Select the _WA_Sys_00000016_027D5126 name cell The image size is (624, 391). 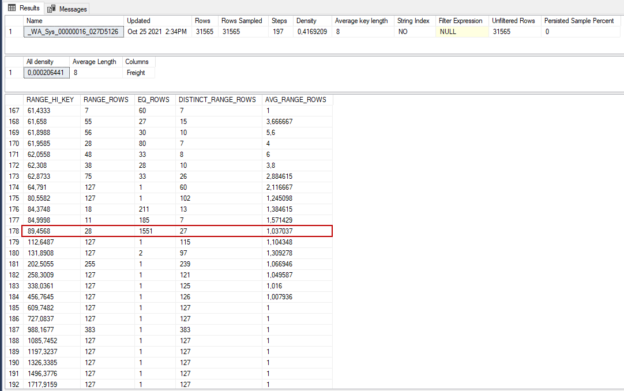tap(74, 32)
